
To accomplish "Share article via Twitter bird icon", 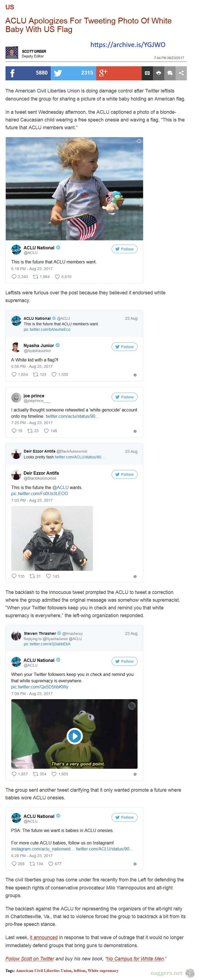I will tap(58, 73).
